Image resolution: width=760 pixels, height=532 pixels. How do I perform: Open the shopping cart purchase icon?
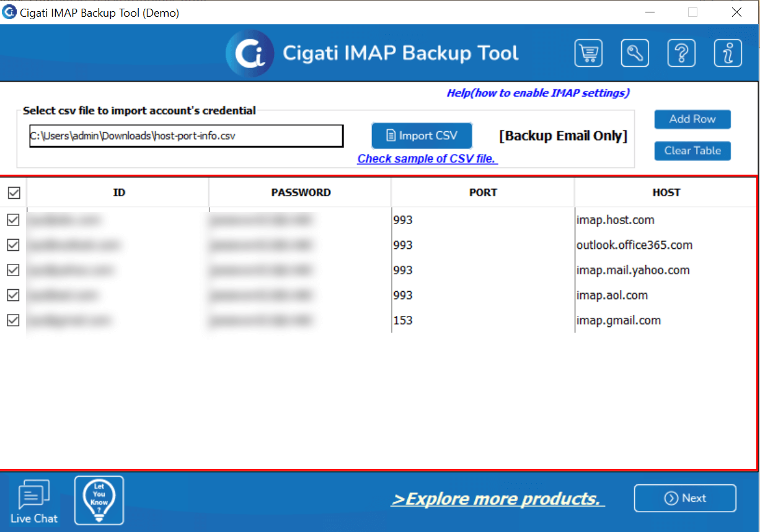(x=588, y=53)
